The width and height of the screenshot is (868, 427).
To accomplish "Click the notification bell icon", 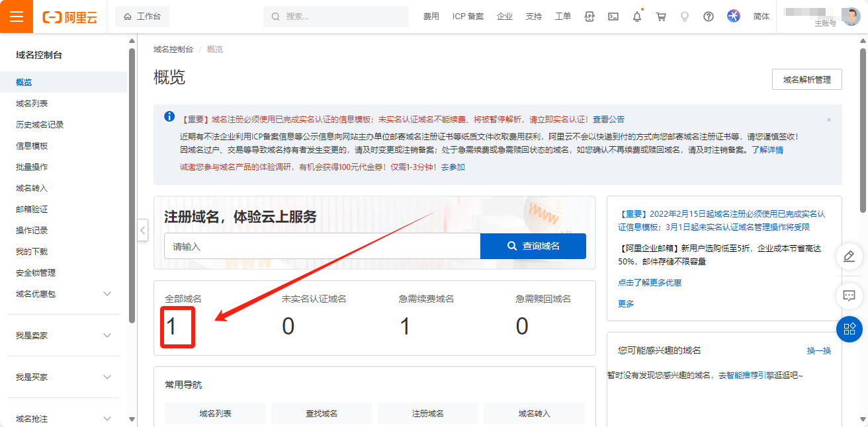I will [637, 17].
